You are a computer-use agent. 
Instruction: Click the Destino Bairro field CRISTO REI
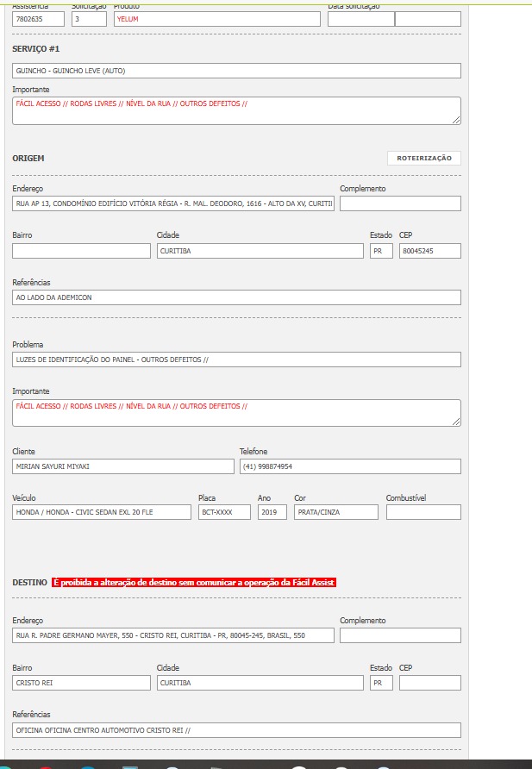coord(81,683)
